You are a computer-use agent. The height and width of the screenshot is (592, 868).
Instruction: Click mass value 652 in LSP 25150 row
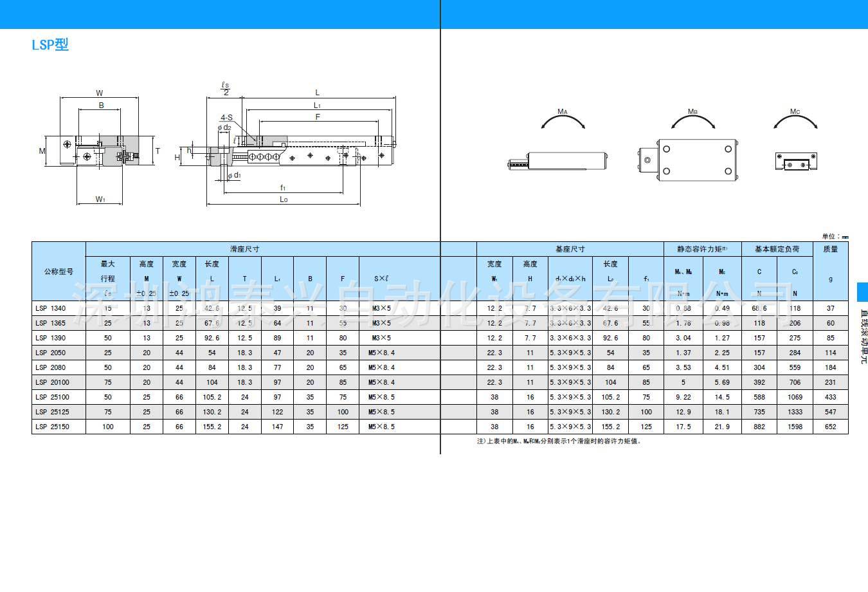(830, 427)
